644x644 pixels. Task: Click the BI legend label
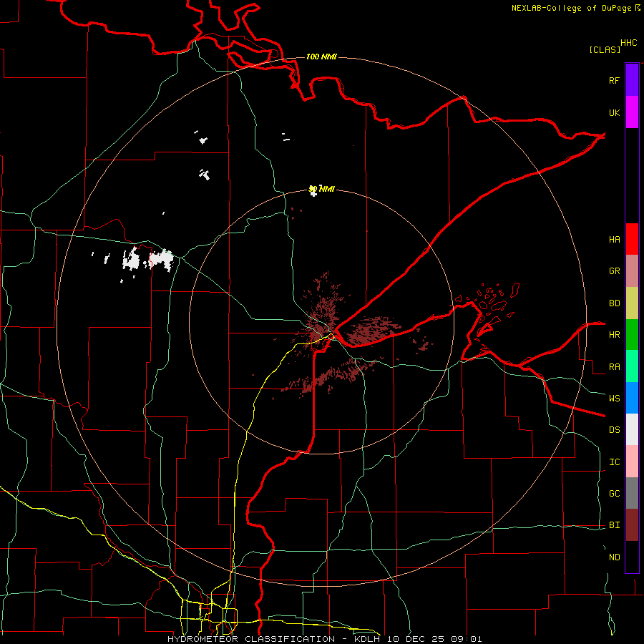click(614, 525)
